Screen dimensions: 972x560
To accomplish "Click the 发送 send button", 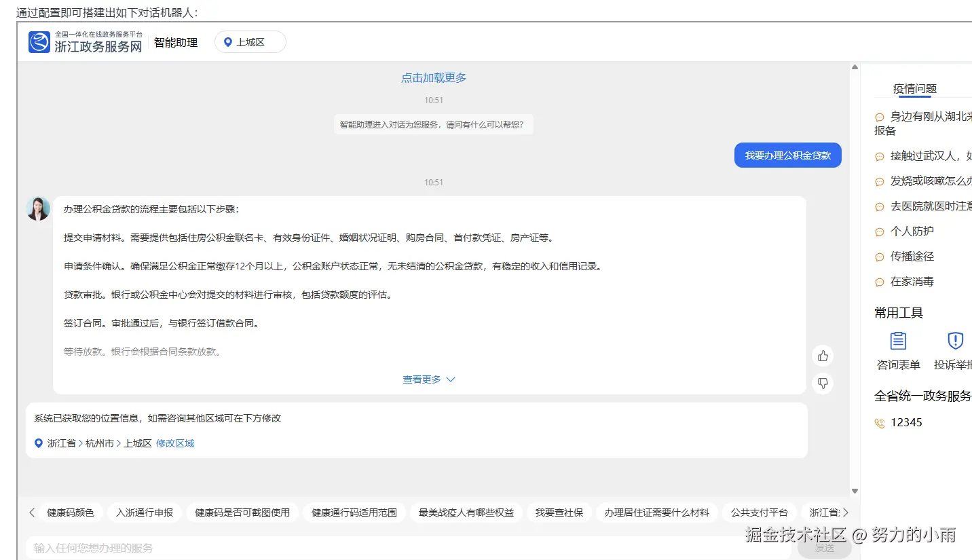I will [x=825, y=548].
